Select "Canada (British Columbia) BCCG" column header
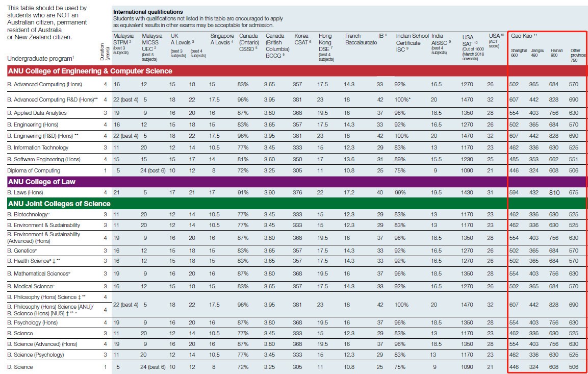This screenshot has height=374, width=588. [277, 45]
